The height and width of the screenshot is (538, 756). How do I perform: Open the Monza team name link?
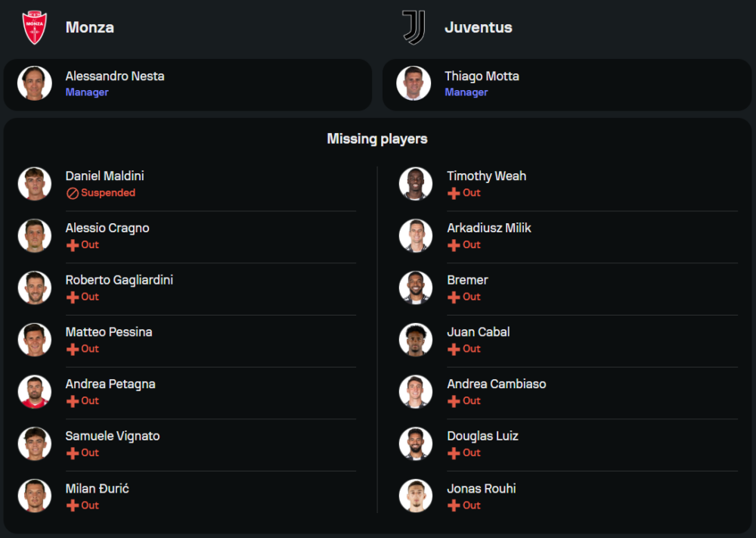pos(90,27)
